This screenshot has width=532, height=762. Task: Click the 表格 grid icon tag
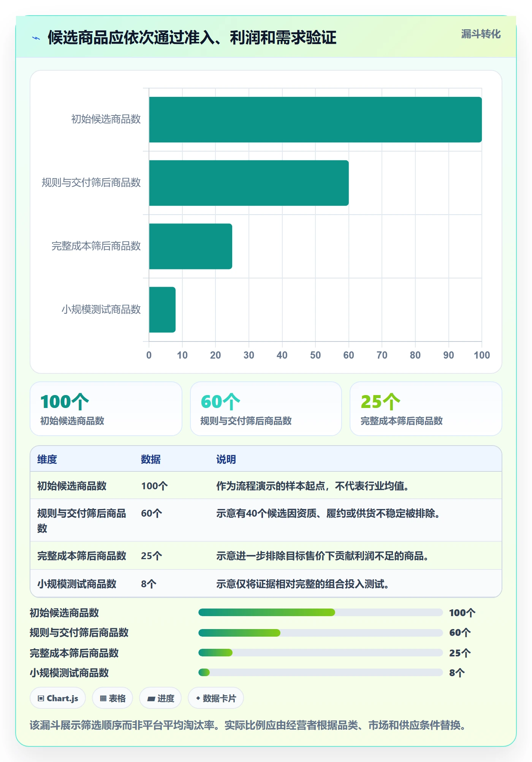(112, 698)
